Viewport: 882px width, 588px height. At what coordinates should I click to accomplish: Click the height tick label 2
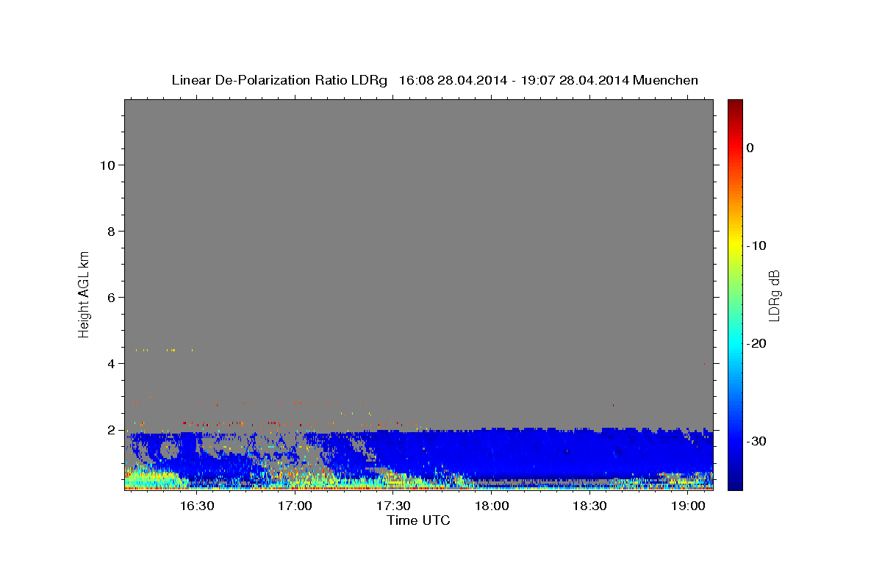click(x=112, y=430)
